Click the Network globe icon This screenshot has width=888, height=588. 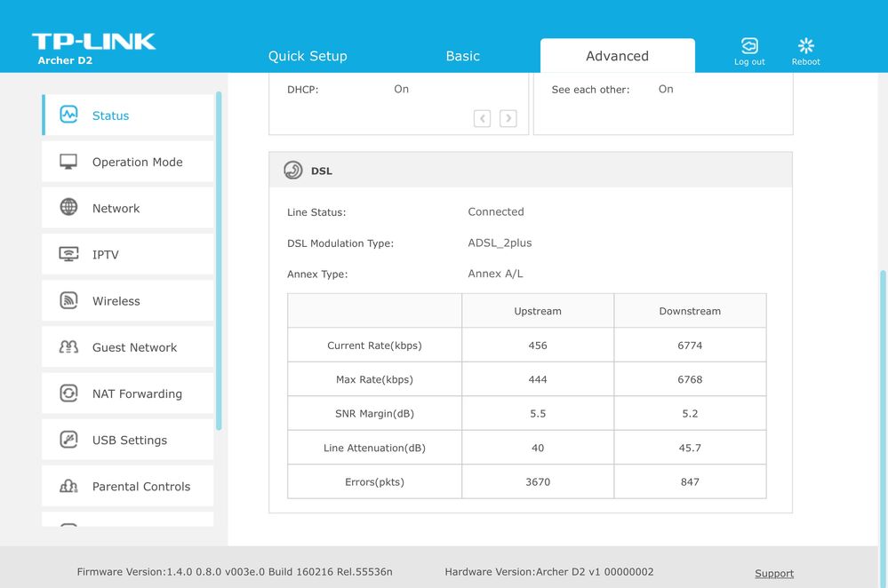(68, 207)
